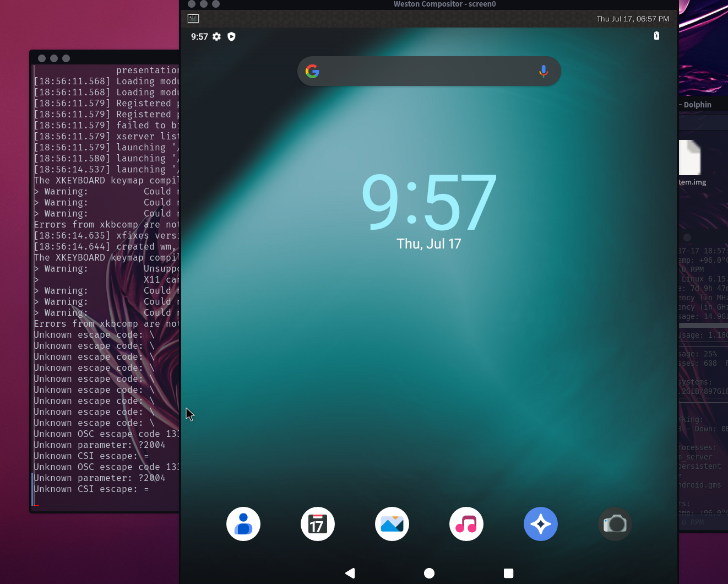The width and height of the screenshot is (728, 584).
Task: Open the Gallery app icon
Action: click(392, 524)
